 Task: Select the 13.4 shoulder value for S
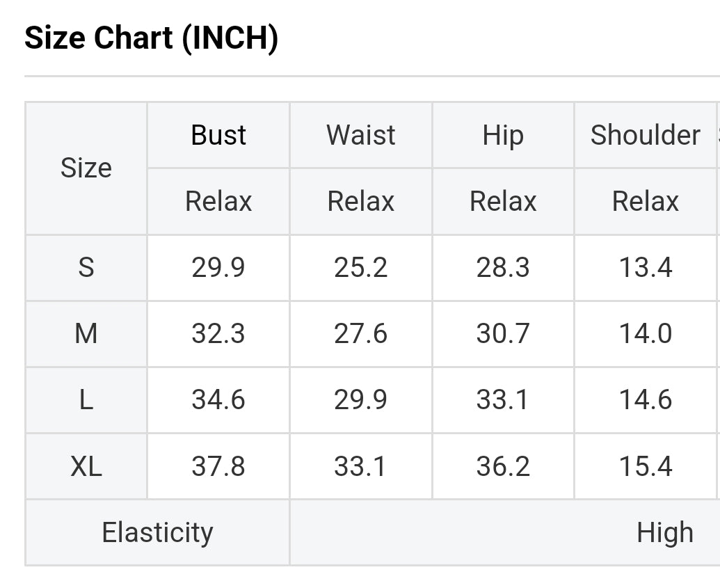pos(646,267)
